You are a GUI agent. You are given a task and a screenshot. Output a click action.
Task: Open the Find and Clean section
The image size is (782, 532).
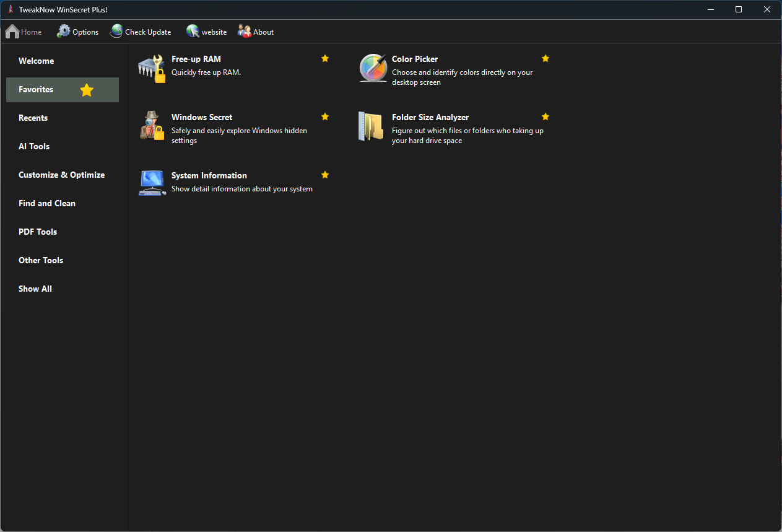pos(47,203)
